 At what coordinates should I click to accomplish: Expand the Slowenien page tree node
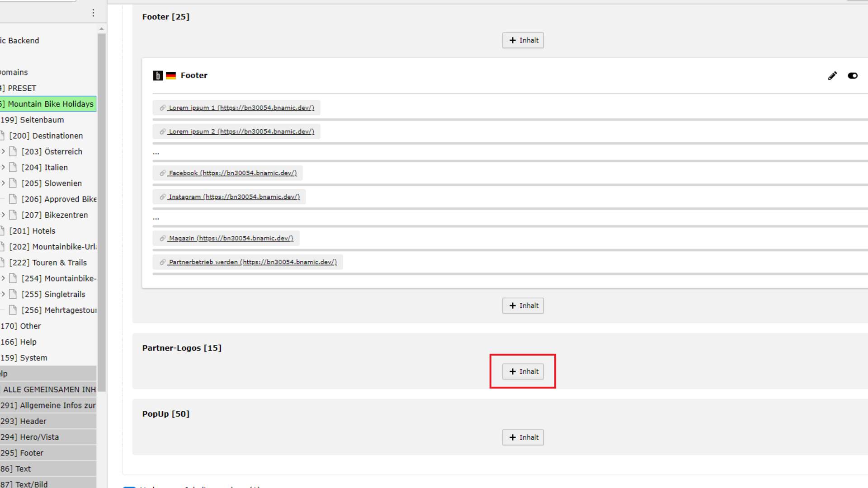tap(3, 183)
